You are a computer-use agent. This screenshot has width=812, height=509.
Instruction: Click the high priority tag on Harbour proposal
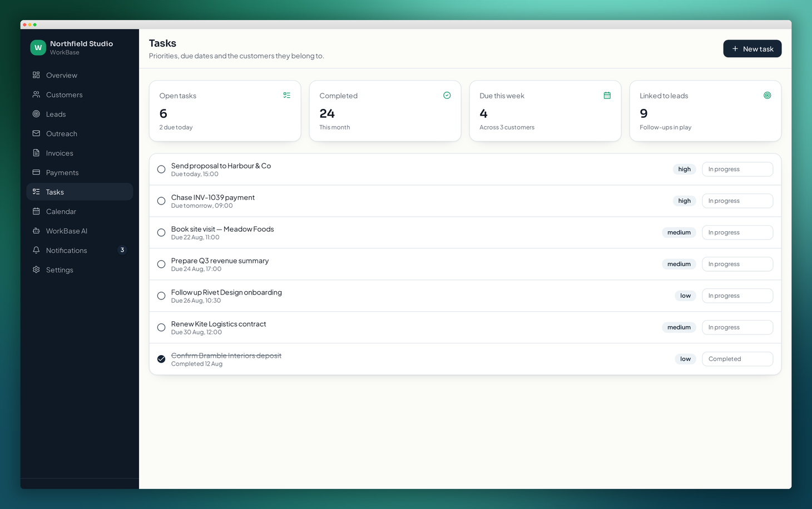coord(685,169)
